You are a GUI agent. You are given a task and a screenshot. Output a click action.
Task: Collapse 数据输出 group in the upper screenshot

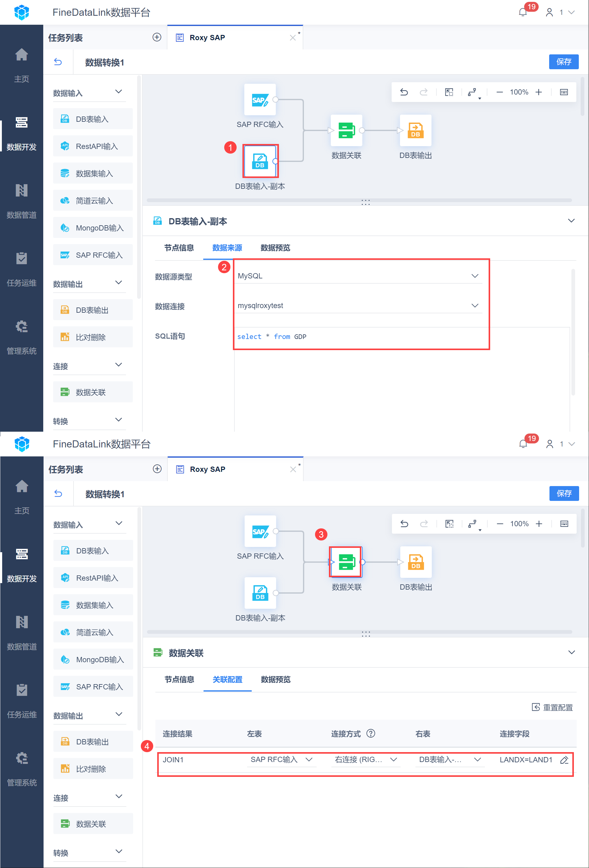tap(119, 283)
